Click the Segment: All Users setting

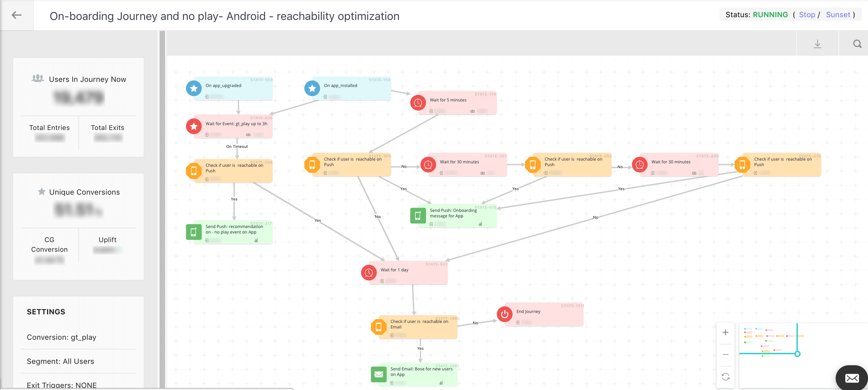pos(61,361)
